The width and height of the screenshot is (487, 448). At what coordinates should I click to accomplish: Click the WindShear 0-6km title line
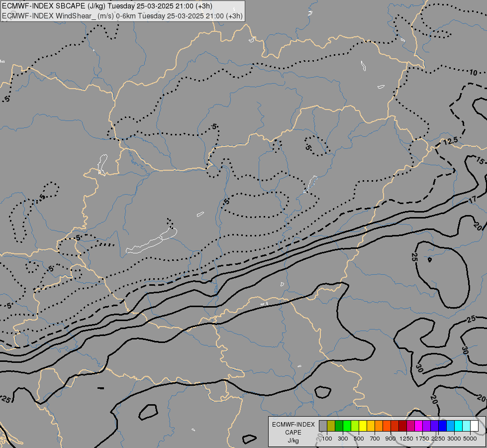(122, 16)
